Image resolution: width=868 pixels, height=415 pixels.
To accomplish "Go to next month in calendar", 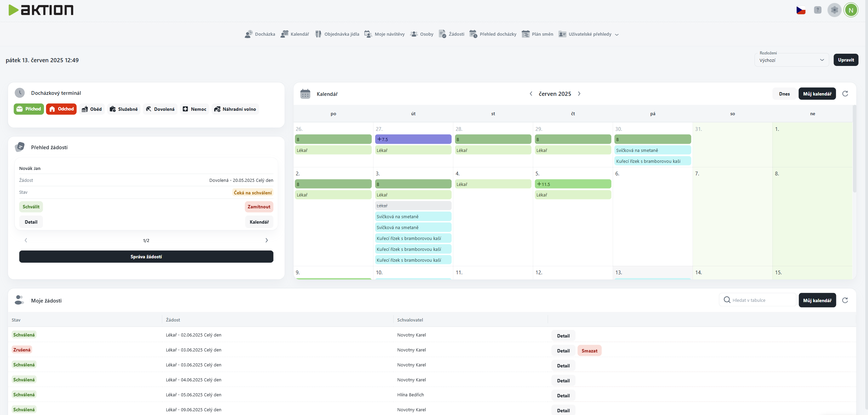I will click(x=579, y=94).
